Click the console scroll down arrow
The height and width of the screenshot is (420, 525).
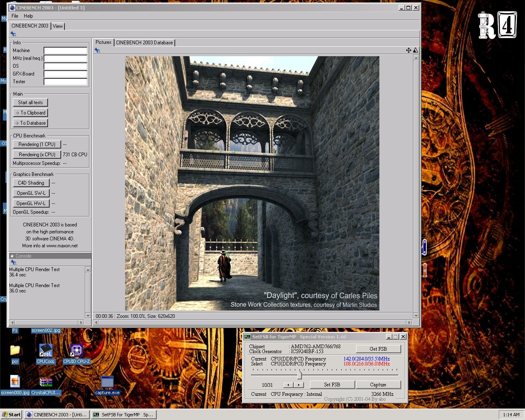(88, 315)
